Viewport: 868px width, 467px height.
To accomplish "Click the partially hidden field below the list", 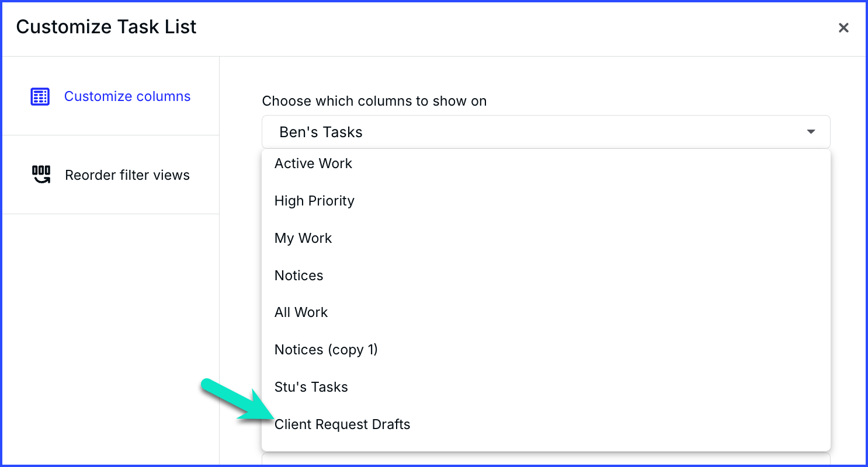I will 546,459.
